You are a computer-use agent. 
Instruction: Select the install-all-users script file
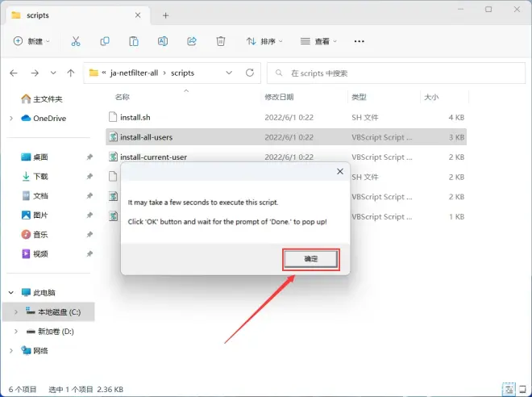point(286,137)
